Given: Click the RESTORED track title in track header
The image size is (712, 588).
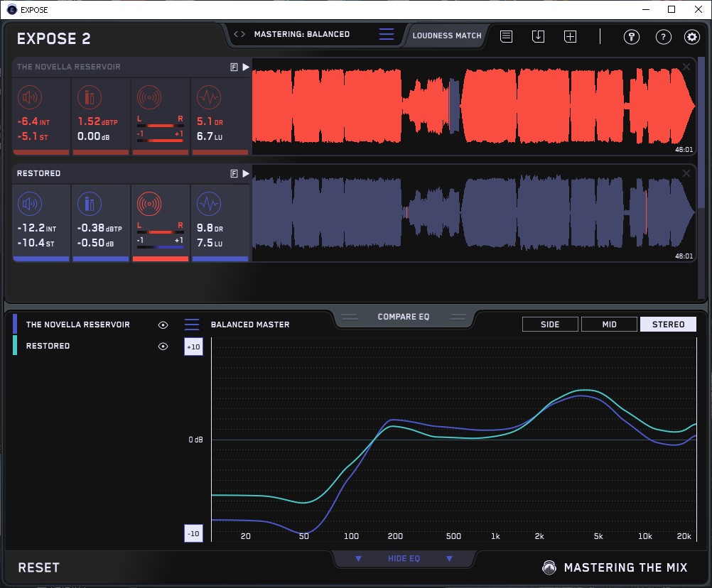Looking at the screenshot, I should (x=38, y=173).
